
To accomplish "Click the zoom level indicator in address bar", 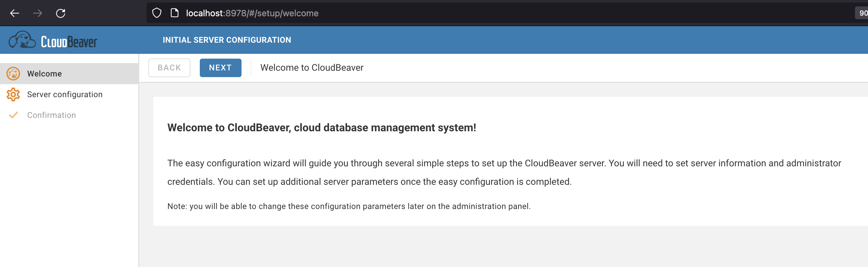I will pos(862,13).
